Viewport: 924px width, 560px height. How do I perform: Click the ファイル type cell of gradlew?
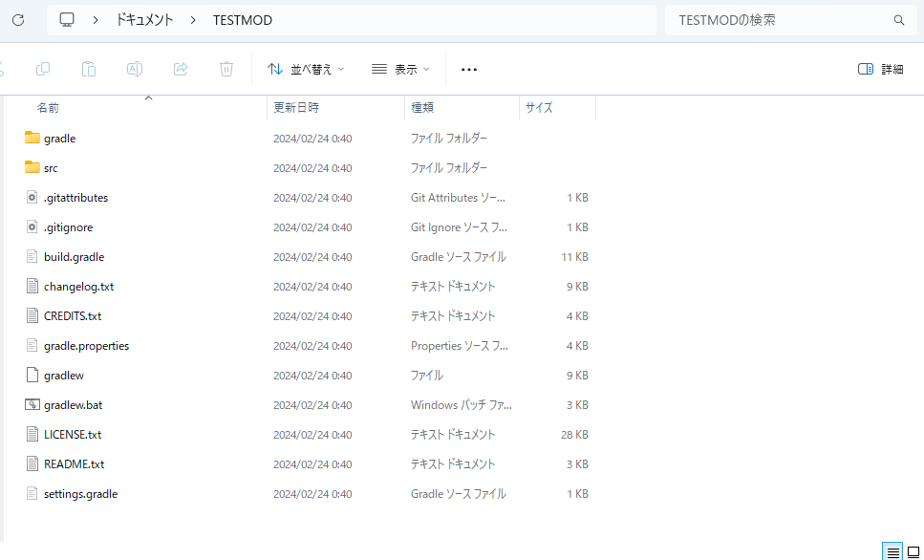coord(426,375)
